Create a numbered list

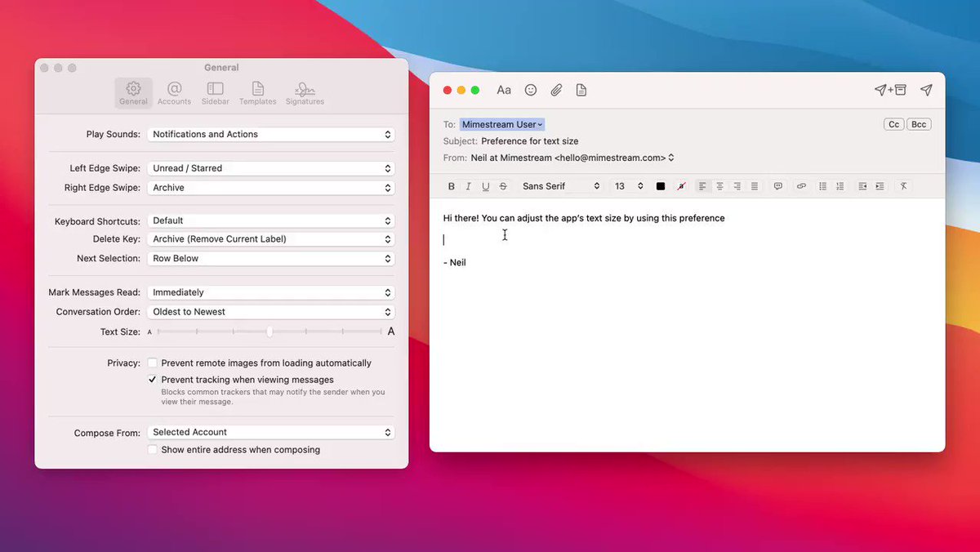pyautogui.click(x=840, y=186)
